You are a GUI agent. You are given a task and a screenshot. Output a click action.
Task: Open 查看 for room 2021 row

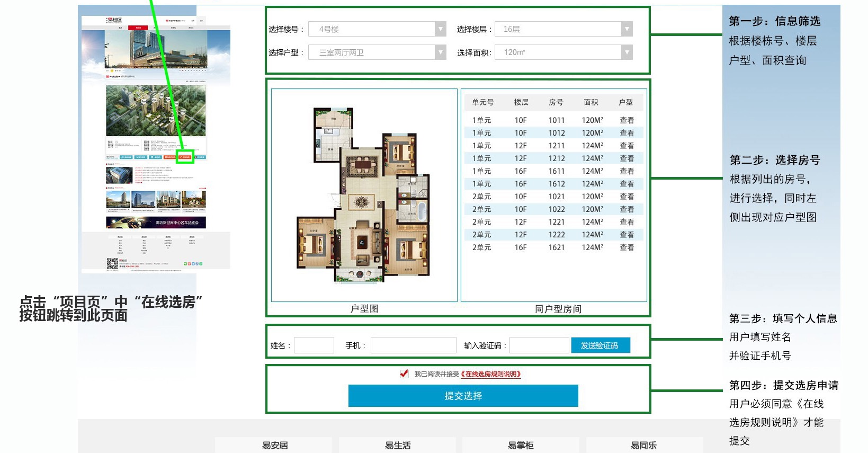click(x=627, y=197)
